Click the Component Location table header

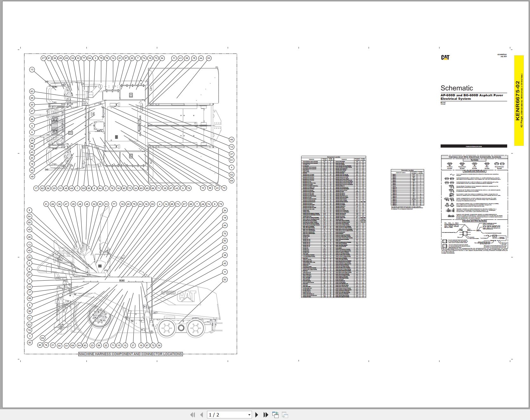333,157
